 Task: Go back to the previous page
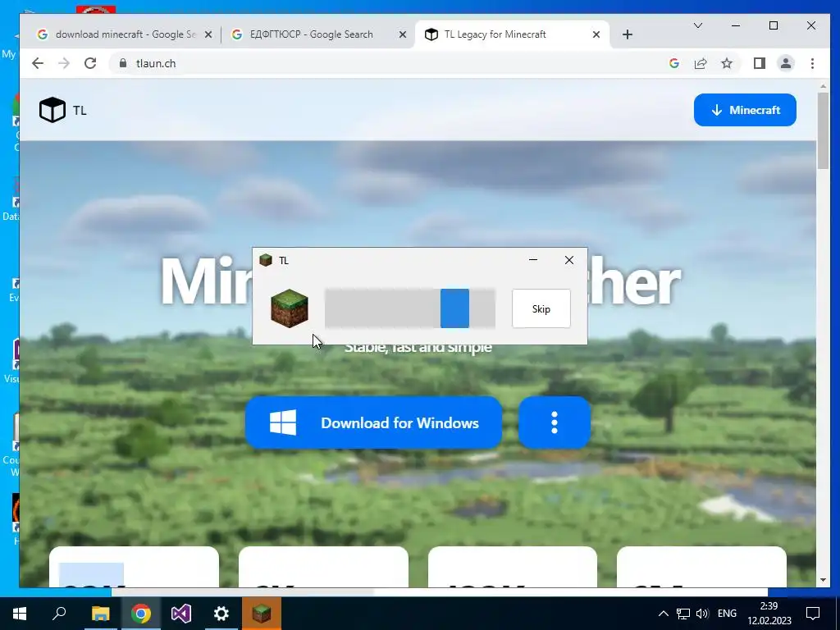[x=38, y=63]
